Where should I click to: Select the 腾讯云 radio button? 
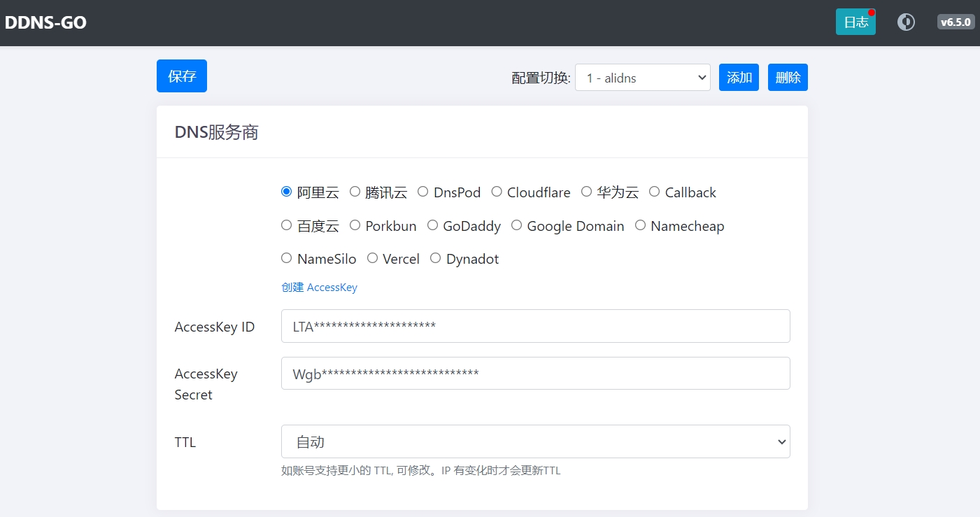355,192
